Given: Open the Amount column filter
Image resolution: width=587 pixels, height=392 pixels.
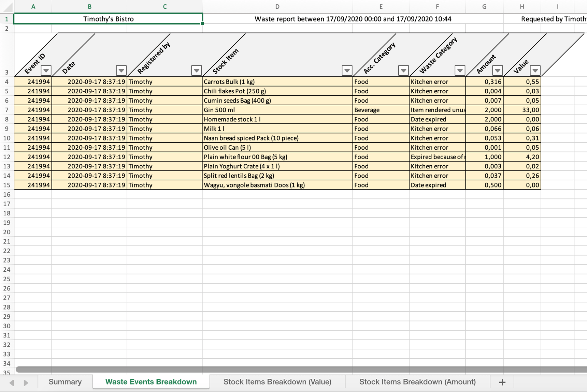Looking at the screenshot, I should 498,71.
